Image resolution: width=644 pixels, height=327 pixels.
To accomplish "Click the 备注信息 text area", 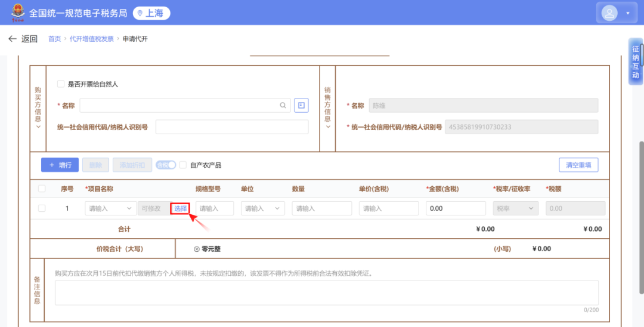I will coord(327,292).
